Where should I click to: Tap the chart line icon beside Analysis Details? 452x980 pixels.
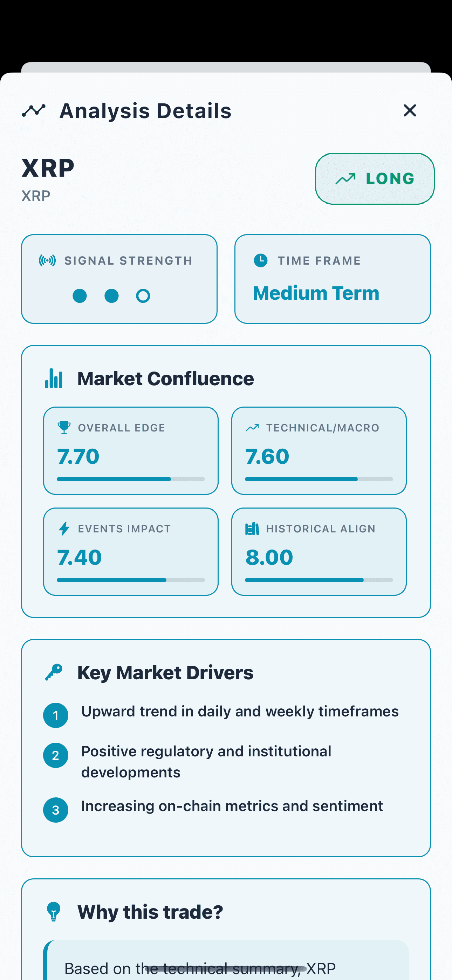coord(34,111)
